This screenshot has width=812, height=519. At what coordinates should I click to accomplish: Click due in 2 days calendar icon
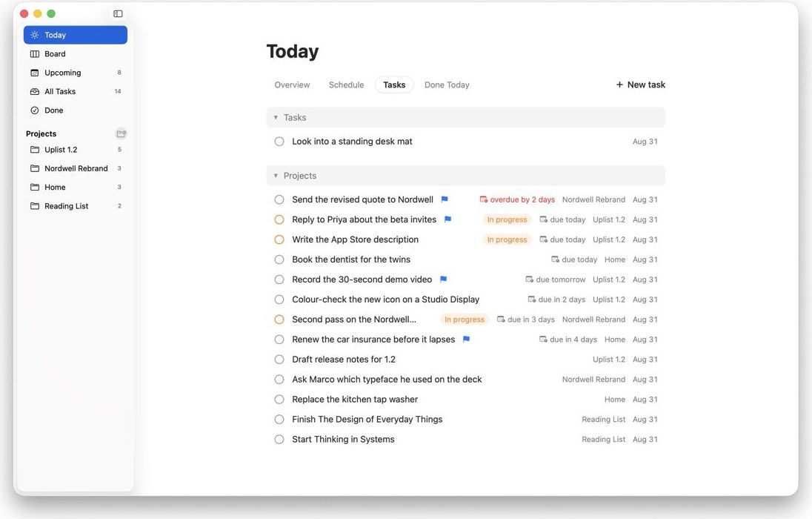click(x=532, y=299)
